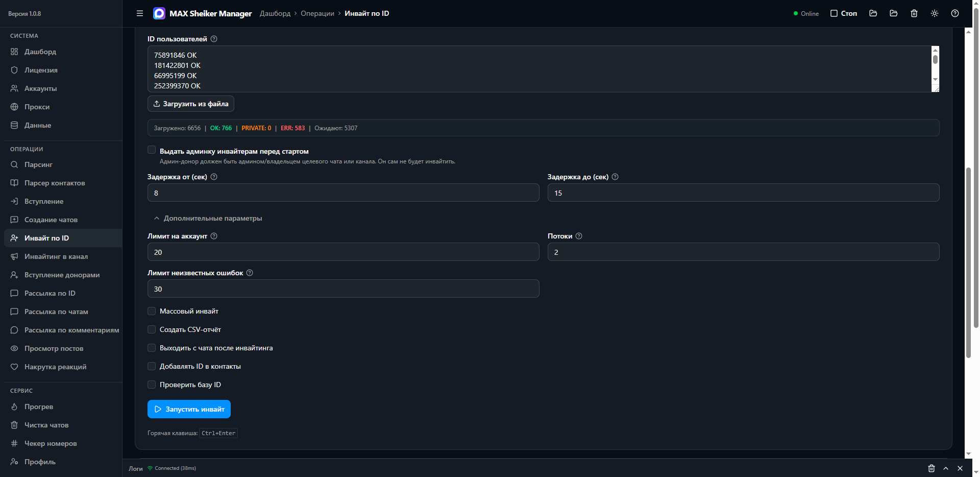
Task: Expand the Логи panel with the up chevron
Action: [946, 468]
